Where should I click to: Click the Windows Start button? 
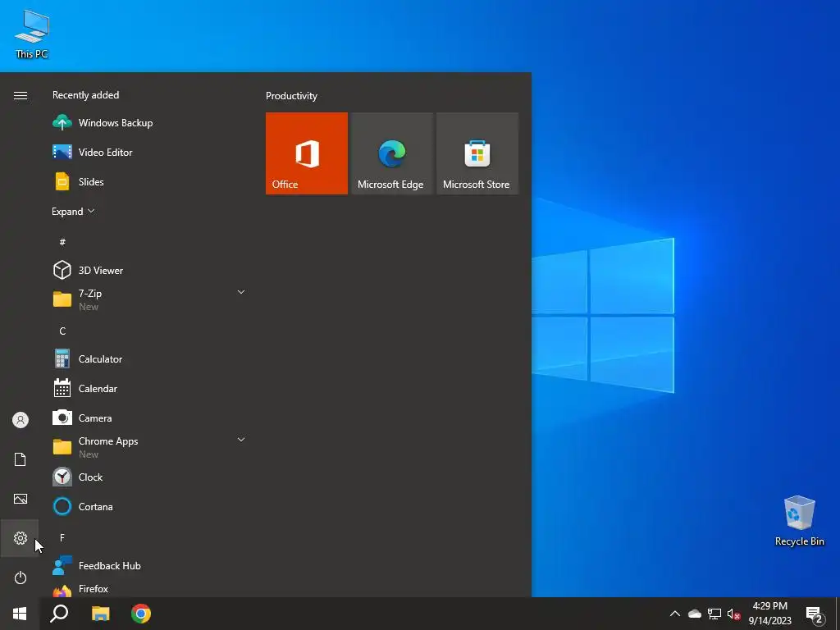tap(20, 614)
